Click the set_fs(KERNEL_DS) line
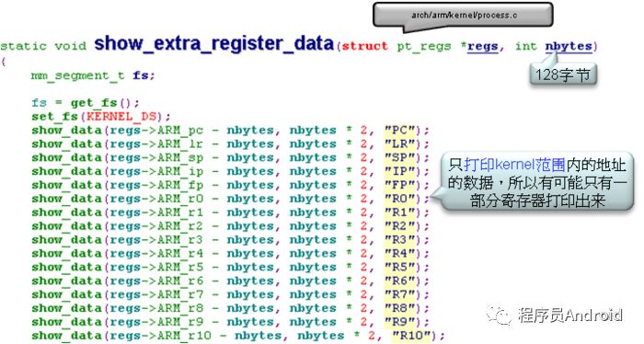 101,117
